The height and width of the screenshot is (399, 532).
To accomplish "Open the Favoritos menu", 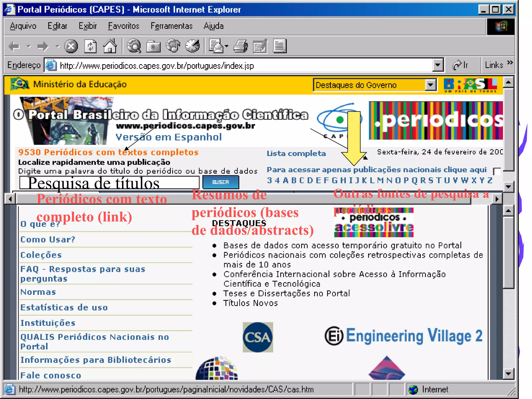I will (x=124, y=26).
